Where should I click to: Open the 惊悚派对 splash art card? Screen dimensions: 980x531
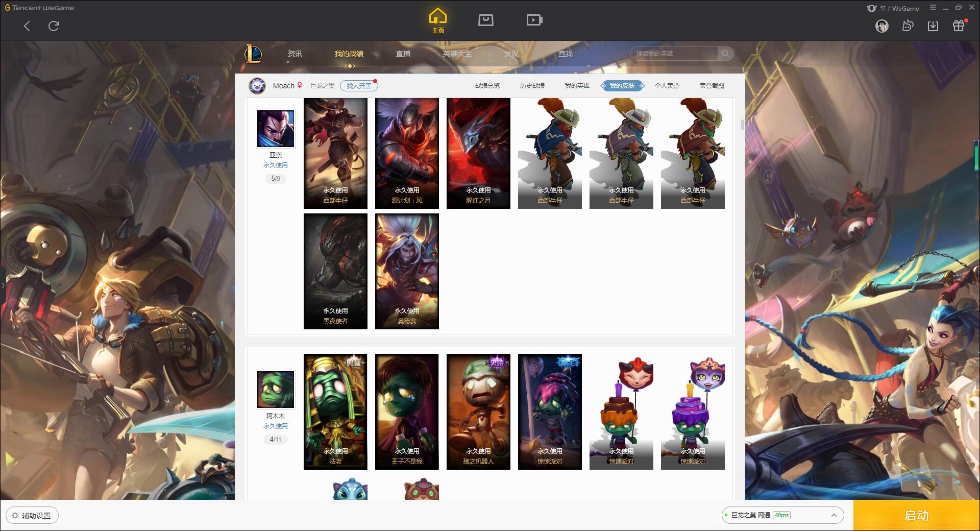550,412
